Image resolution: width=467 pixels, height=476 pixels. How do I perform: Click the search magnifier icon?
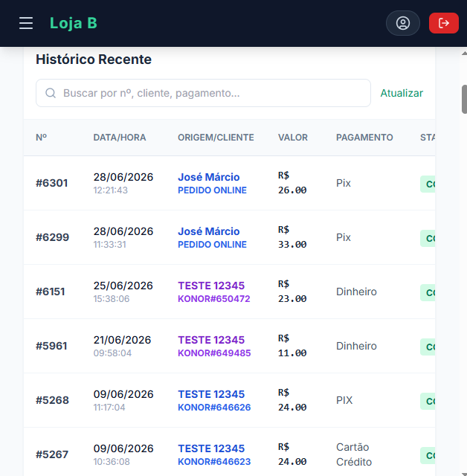51,93
